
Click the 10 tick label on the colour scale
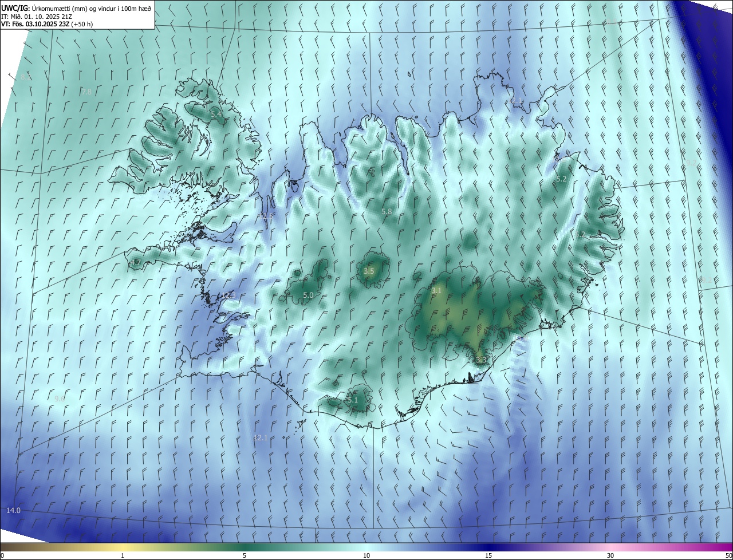point(366,555)
